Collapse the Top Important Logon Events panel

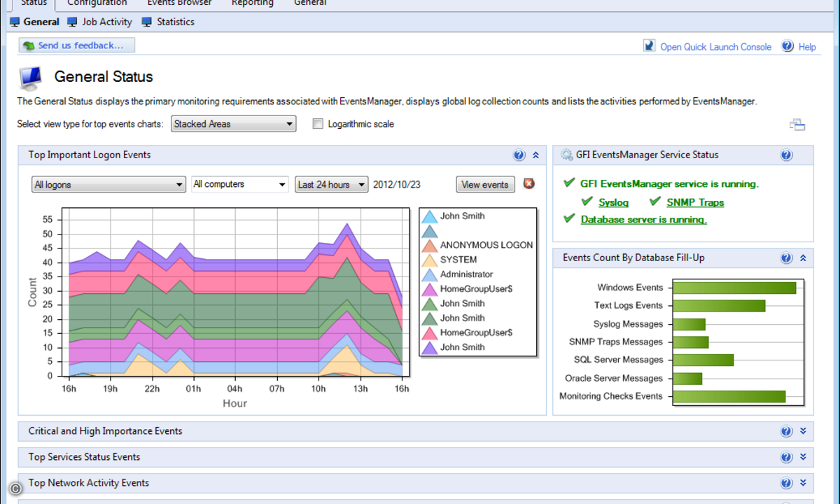(x=536, y=155)
